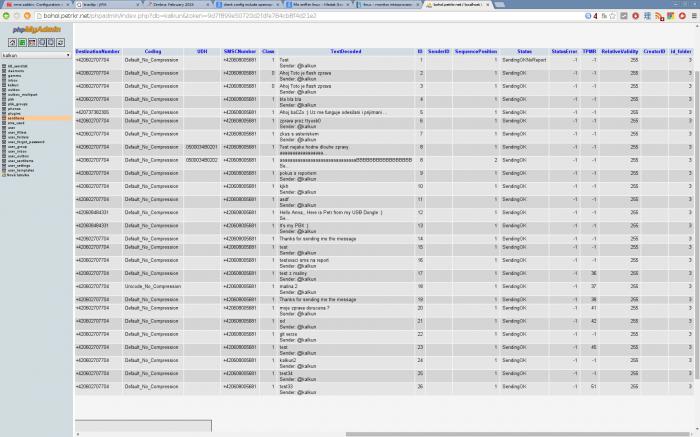Click the phpMyAdmin Home icon in sidebar
700x437 pixels.
[12, 42]
